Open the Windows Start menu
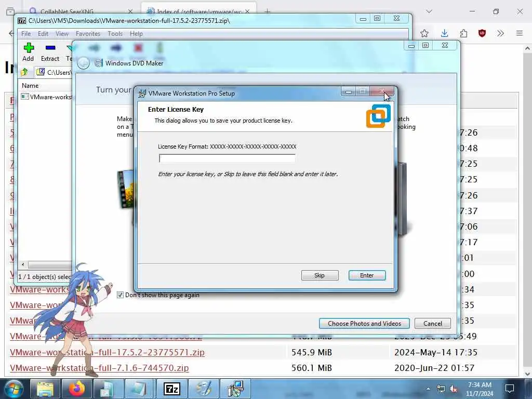The width and height of the screenshot is (532, 399). pyautogui.click(x=14, y=389)
